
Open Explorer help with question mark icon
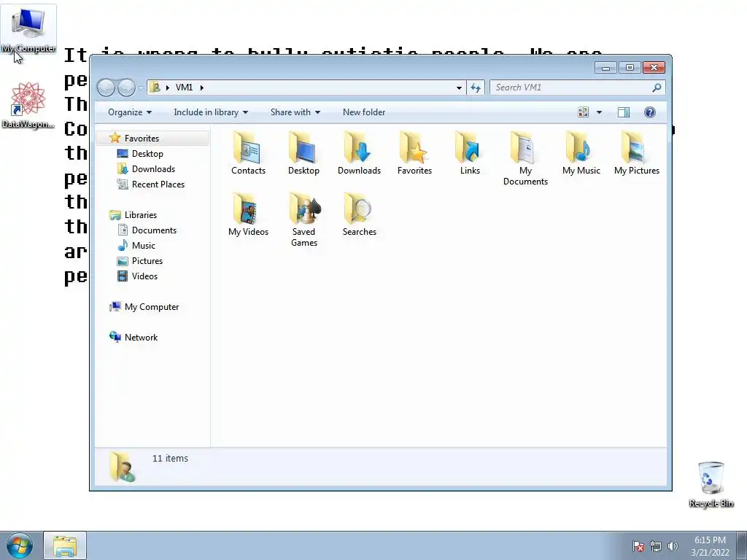tap(649, 112)
